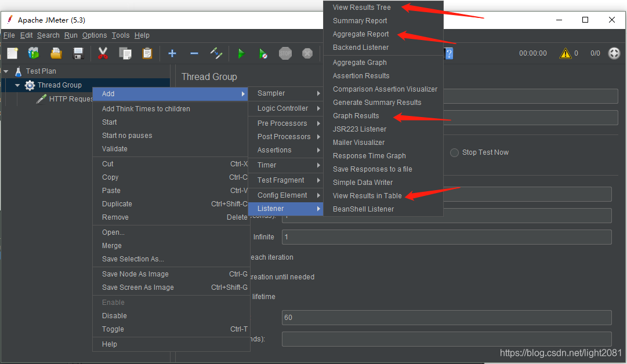Open the Run menu
This screenshot has width=627, height=364.
click(71, 35)
